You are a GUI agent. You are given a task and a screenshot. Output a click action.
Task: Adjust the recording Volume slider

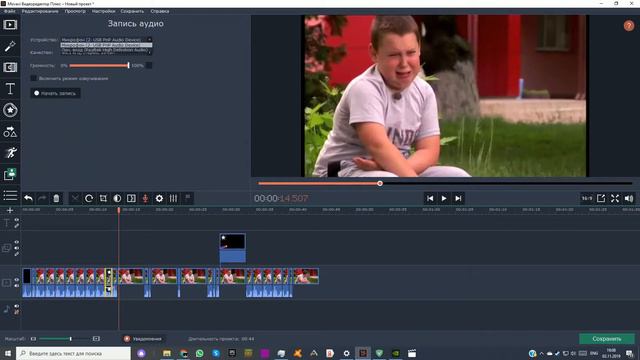click(x=99, y=65)
